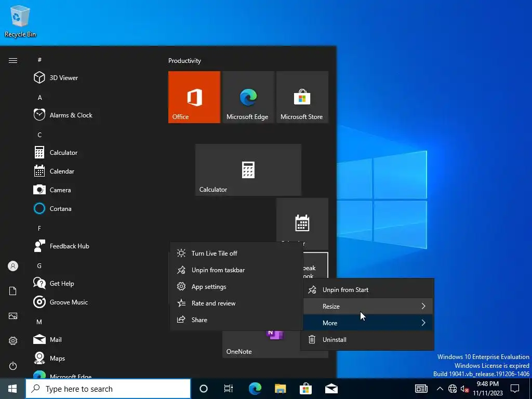This screenshot has width=532, height=399.
Task: Select the Recycle Bin on desktop
Action: coord(20,21)
